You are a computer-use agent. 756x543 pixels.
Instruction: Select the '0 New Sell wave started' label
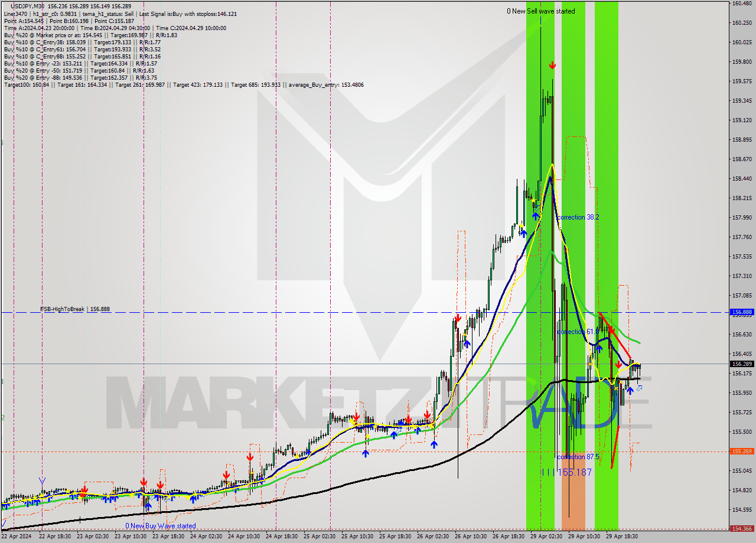tap(541, 11)
